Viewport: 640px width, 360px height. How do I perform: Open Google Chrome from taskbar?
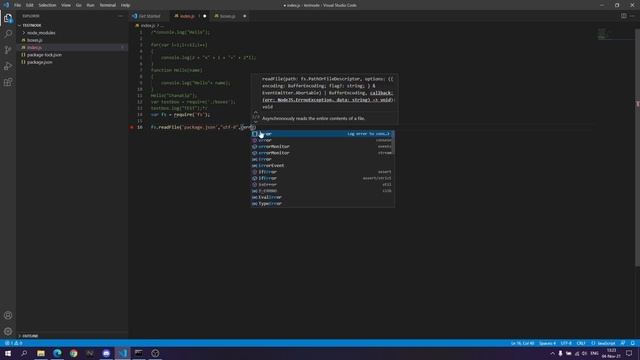tap(73, 353)
